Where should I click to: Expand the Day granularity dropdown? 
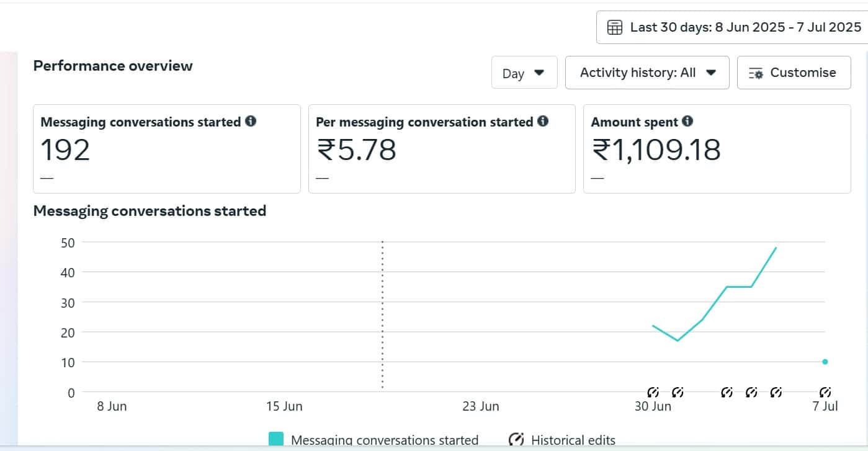(x=524, y=73)
